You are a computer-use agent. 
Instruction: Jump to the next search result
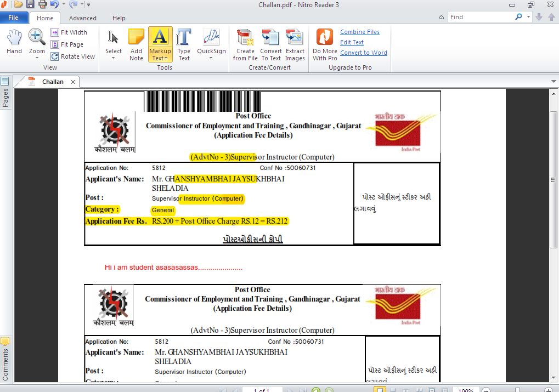tap(539, 17)
